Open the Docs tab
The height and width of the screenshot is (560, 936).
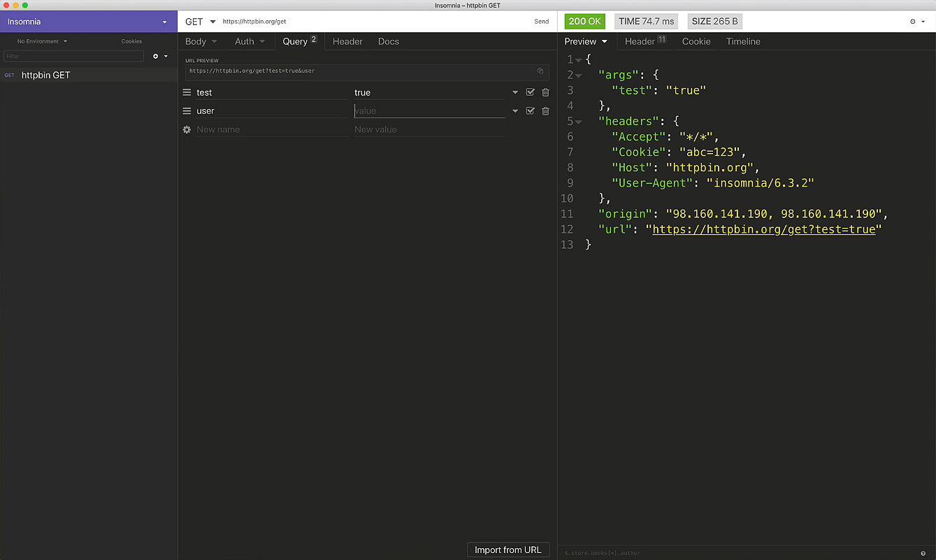(389, 41)
